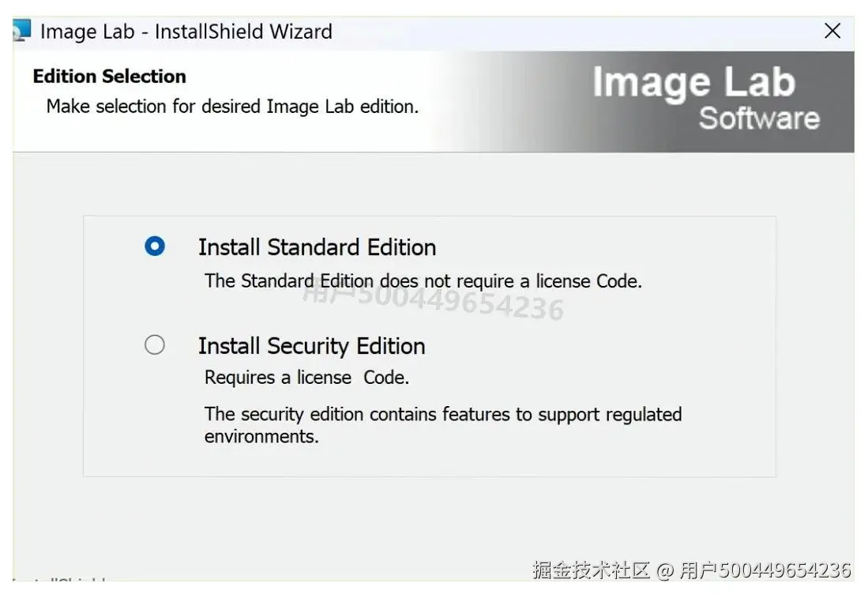Image resolution: width=868 pixels, height=598 pixels.
Task: Click the "掘金技术社区" watermark text
Action: coord(591,570)
